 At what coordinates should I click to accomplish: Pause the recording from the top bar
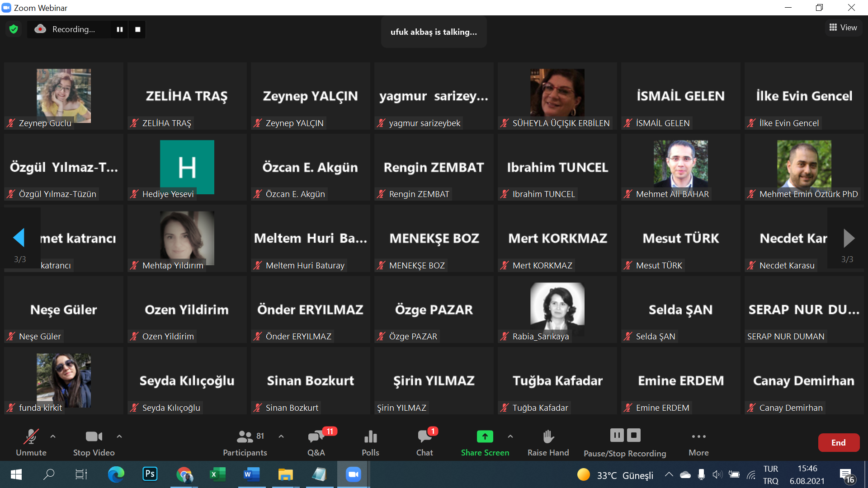(120, 29)
